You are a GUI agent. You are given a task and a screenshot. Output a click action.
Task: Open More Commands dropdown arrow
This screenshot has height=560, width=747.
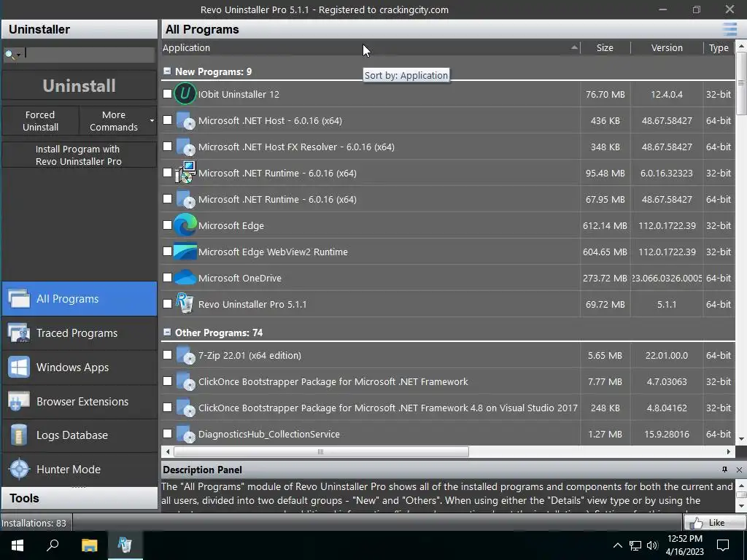(x=152, y=120)
